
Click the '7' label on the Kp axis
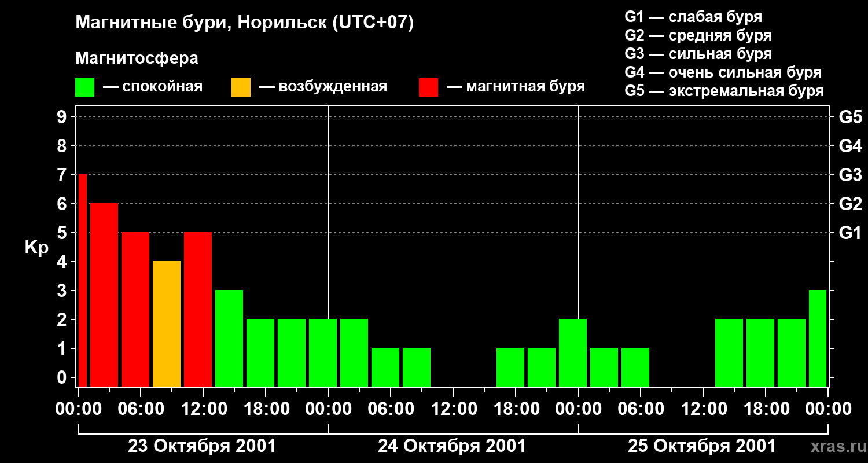pyautogui.click(x=62, y=175)
